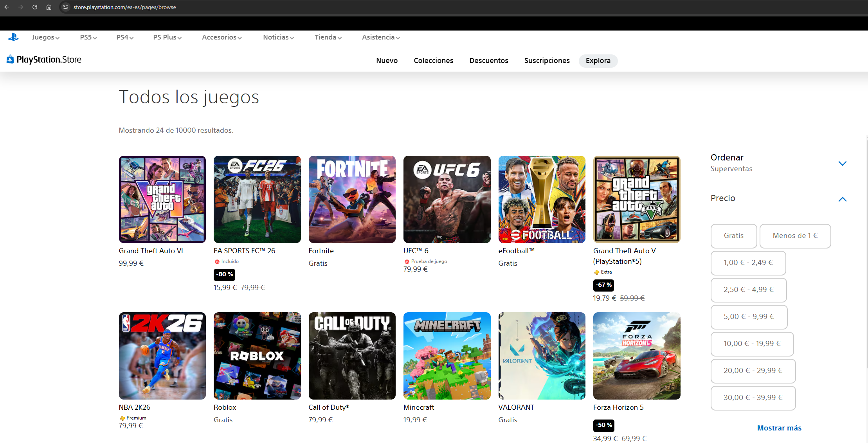The image size is (868, 443).
Task: Open the browser home icon
Action: click(x=49, y=7)
